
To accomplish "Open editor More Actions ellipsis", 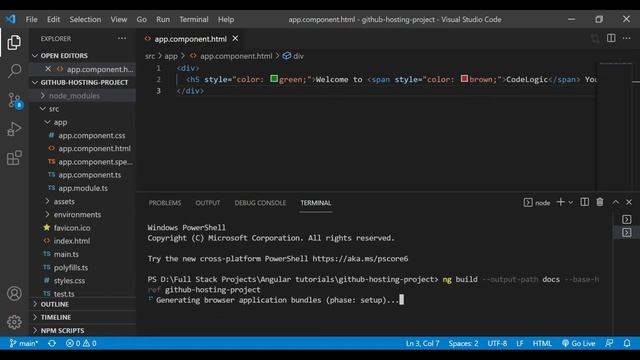I will point(627,38).
